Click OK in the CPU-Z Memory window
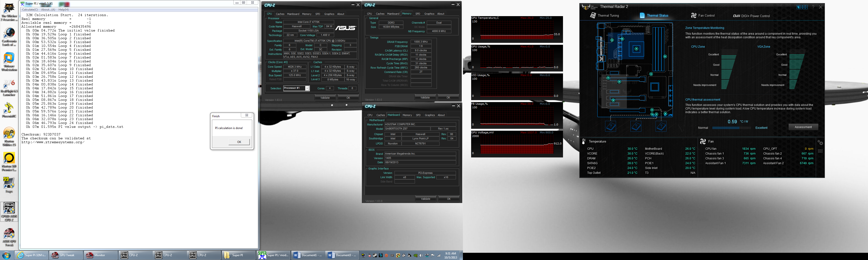Viewport: 868px width, 260px height. point(448,97)
